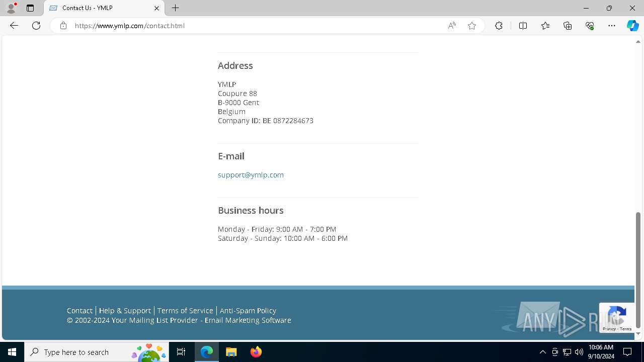Open the Extensions puzzle icon
Image resolution: width=644 pixels, height=362 pixels.
[499, 26]
